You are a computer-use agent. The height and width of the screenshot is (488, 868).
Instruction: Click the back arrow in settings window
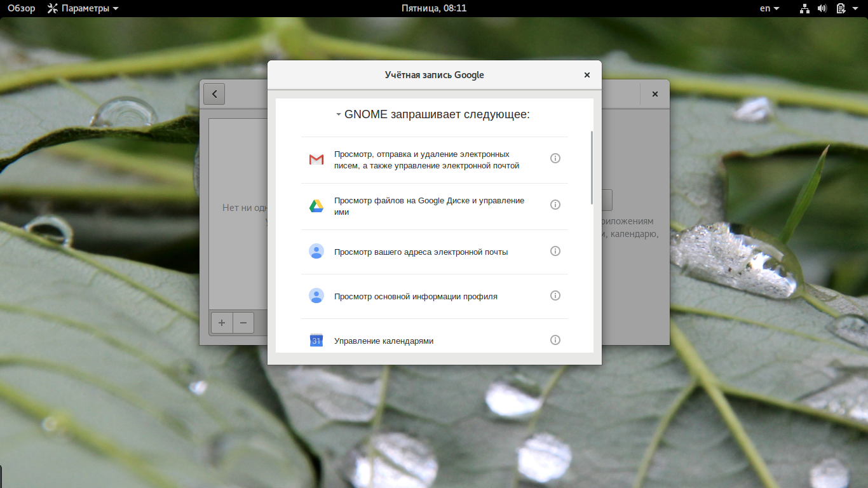214,94
